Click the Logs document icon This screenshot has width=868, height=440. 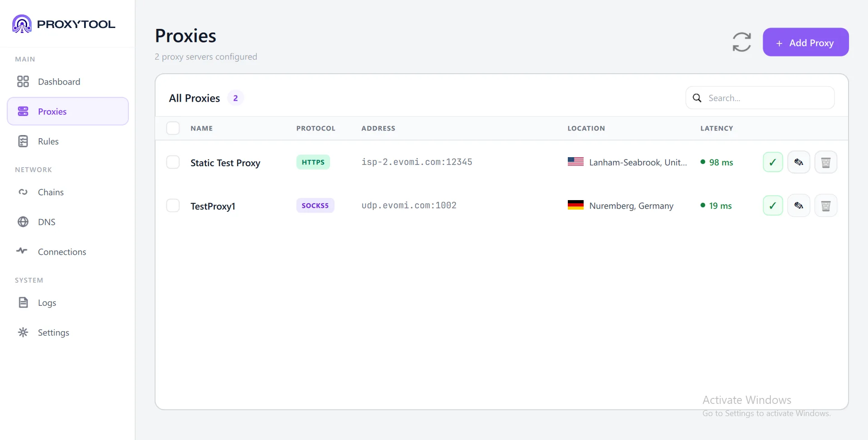(x=23, y=302)
